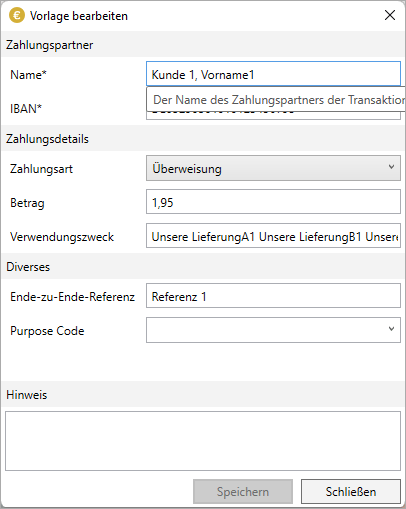Expand the Purpose Code chevron arrow
The image size is (406, 509).
391,329
